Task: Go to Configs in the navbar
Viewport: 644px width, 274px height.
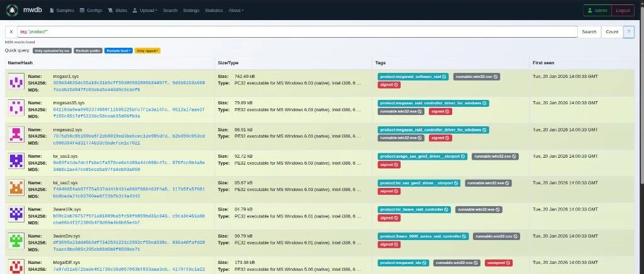Action: (x=91, y=10)
